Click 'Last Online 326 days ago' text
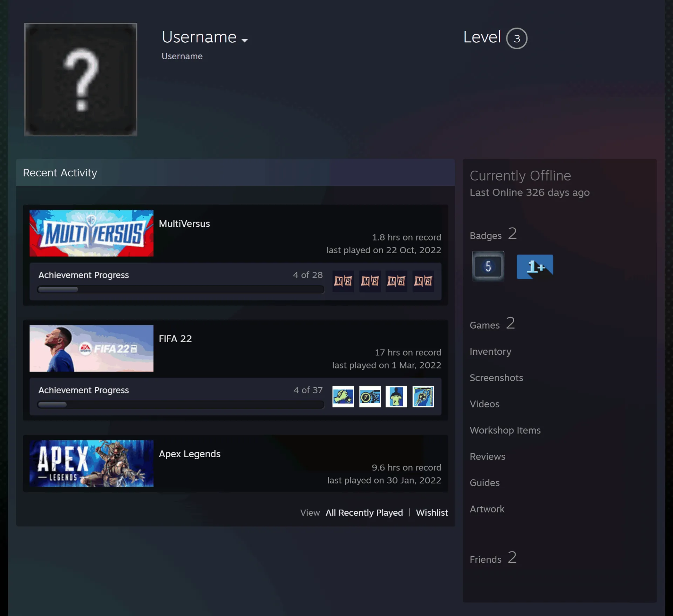Viewport: 673px width, 616px height. 530,192
